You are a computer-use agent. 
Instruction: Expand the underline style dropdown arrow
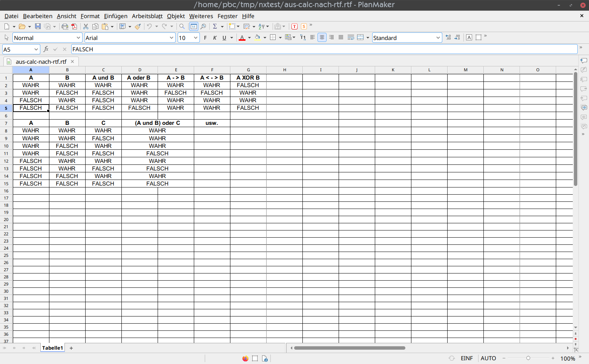click(232, 38)
